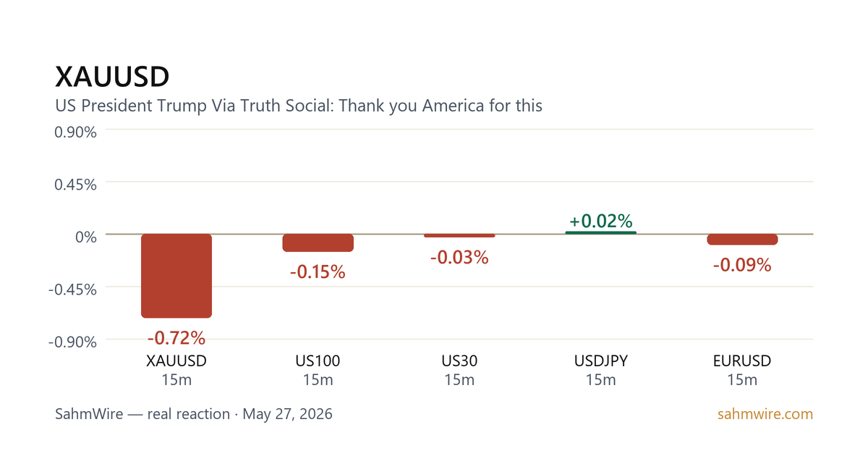Select the red XAUUSD bar

click(176, 276)
